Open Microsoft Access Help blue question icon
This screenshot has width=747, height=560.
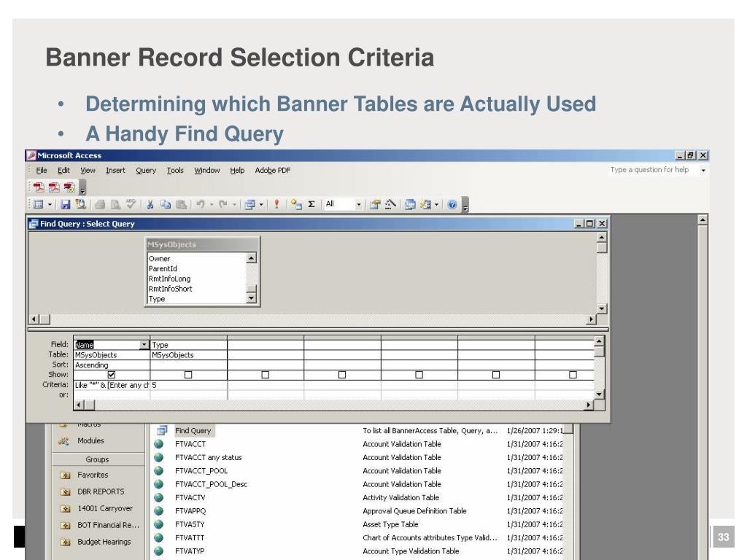452,204
